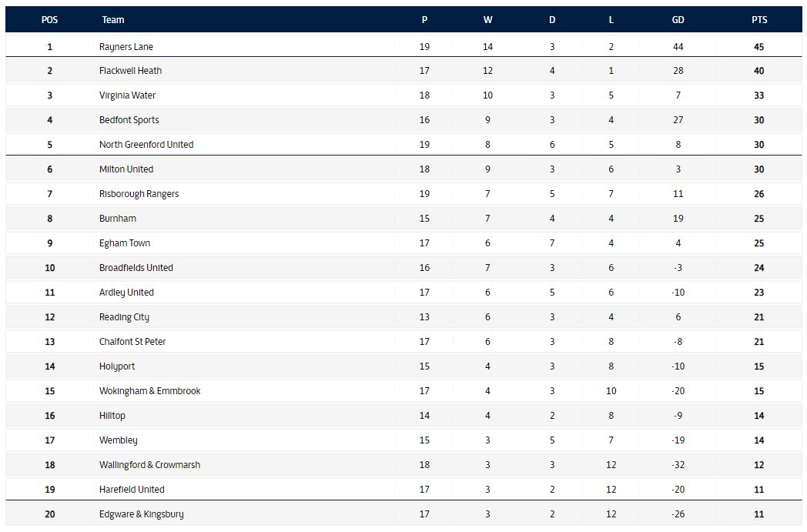Image resolution: width=807 pixels, height=532 pixels.
Task: Select Reading City in the standings
Action: point(124,317)
